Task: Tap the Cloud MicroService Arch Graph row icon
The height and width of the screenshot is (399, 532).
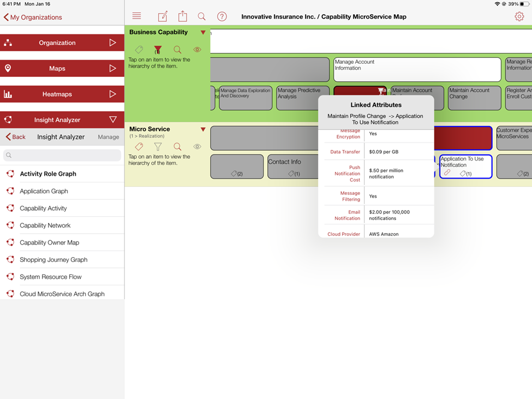Action: click(10, 294)
